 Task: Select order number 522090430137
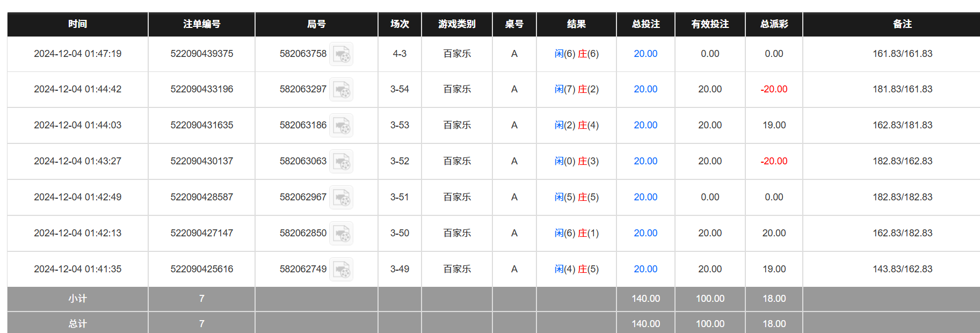pyautogui.click(x=201, y=161)
